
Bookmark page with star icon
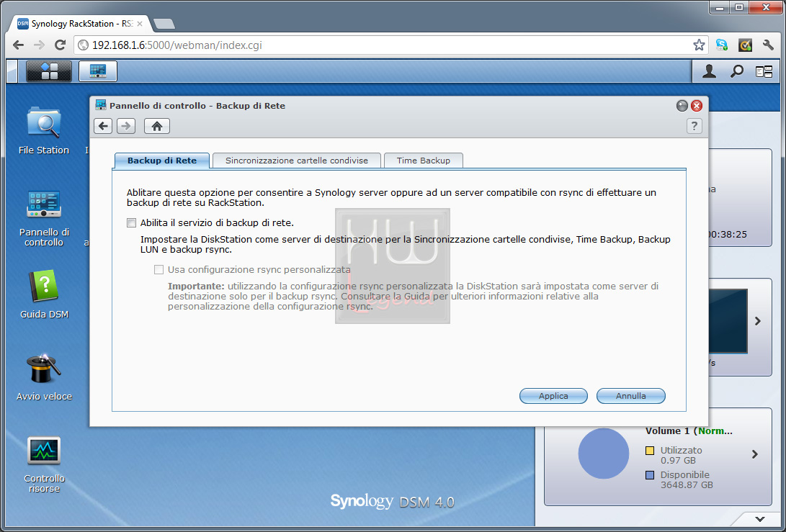[699, 45]
